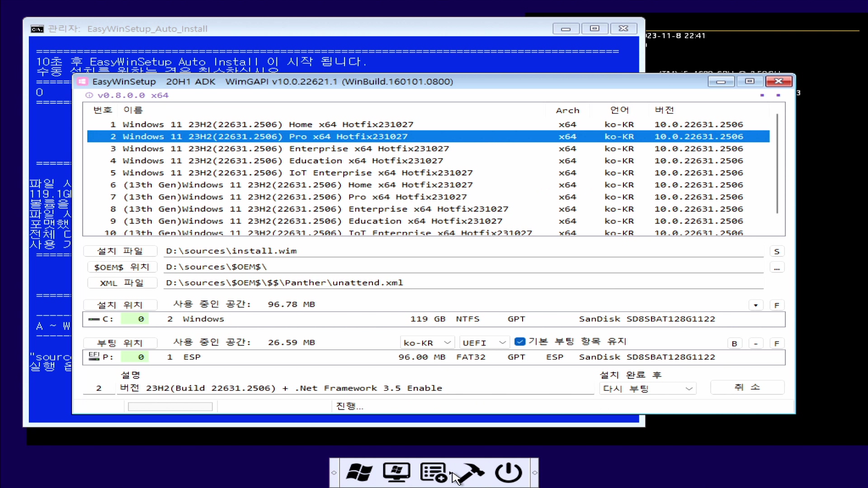Open the small dropdown arrow beside install location F button
868x488 pixels.
click(x=755, y=305)
